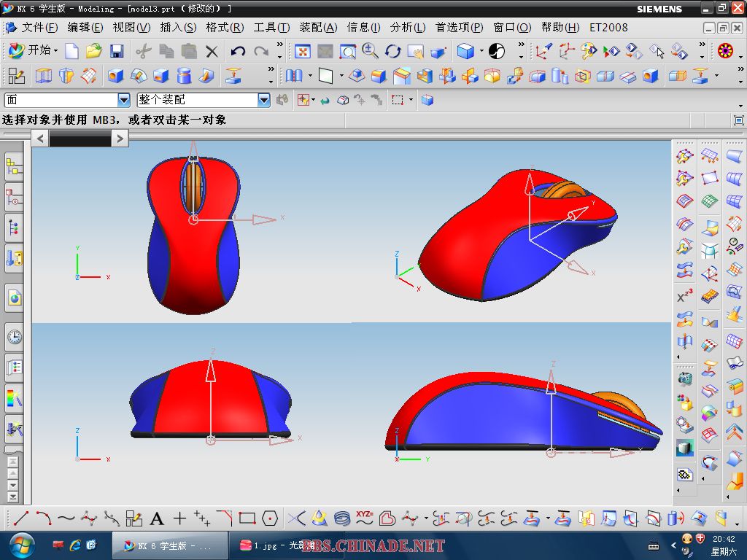This screenshot has height=560, width=747.
Task: Open the rendering style dropdown arrow
Action: pos(481,51)
